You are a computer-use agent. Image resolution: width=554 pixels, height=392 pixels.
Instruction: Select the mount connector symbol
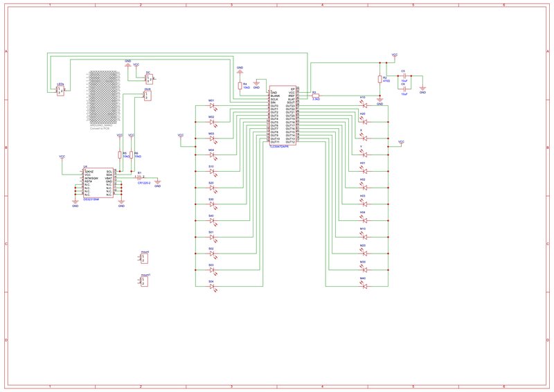tap(144, 258)
